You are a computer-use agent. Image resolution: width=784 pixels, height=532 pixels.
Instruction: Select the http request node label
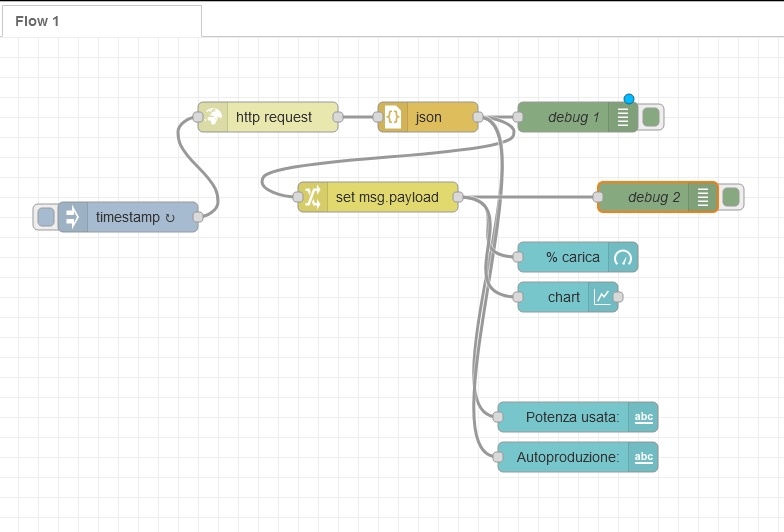pos(274,117)
